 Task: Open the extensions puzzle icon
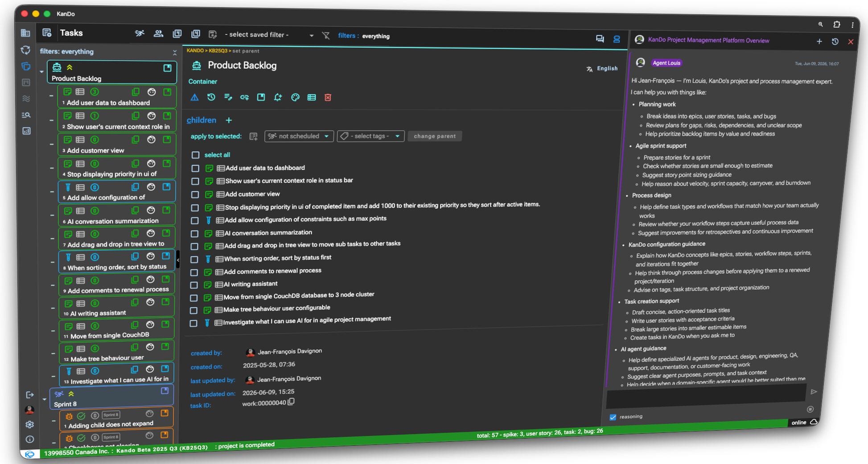pos(837,25)
